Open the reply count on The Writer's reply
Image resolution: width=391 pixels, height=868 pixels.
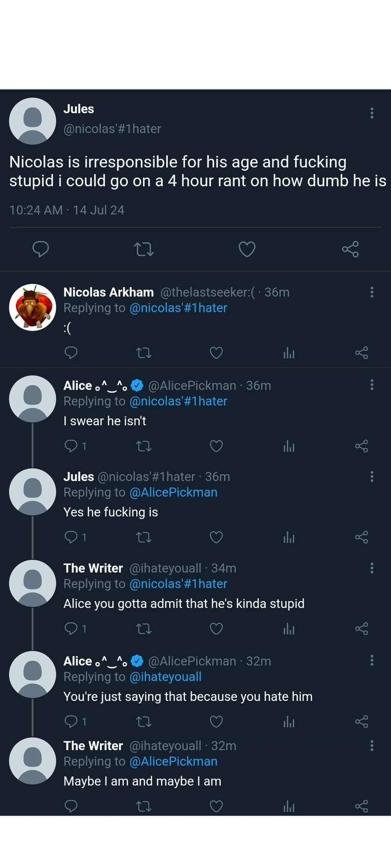coord(75,628)
